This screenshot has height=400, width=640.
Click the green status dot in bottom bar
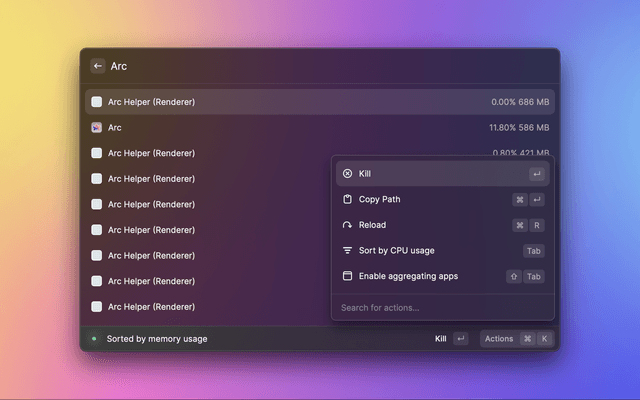point(94,338)
